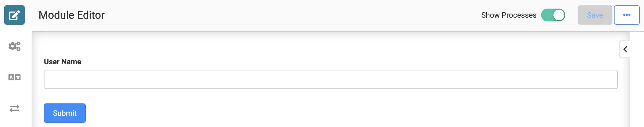Select the swap arrows icon in sidebar
Screen dimensions: 644x127
point(14,108)
